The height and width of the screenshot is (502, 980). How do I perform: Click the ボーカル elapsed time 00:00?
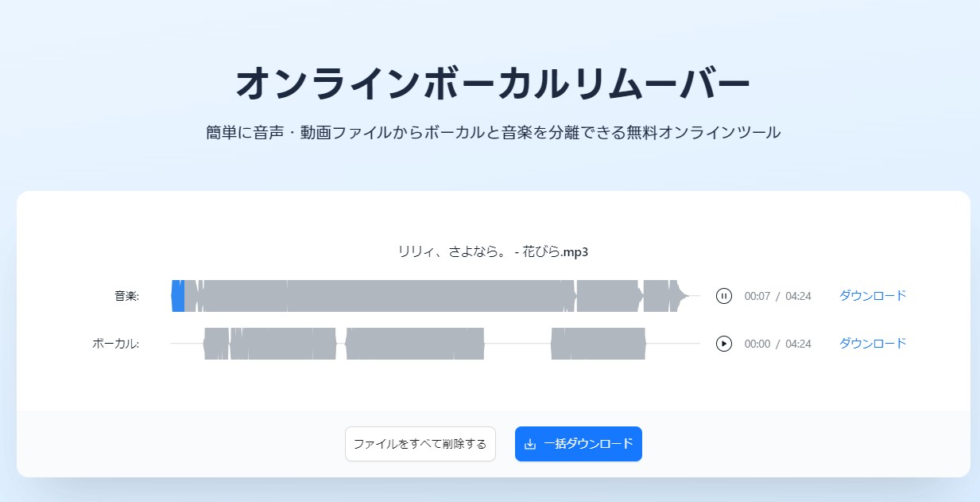point(757,344)
